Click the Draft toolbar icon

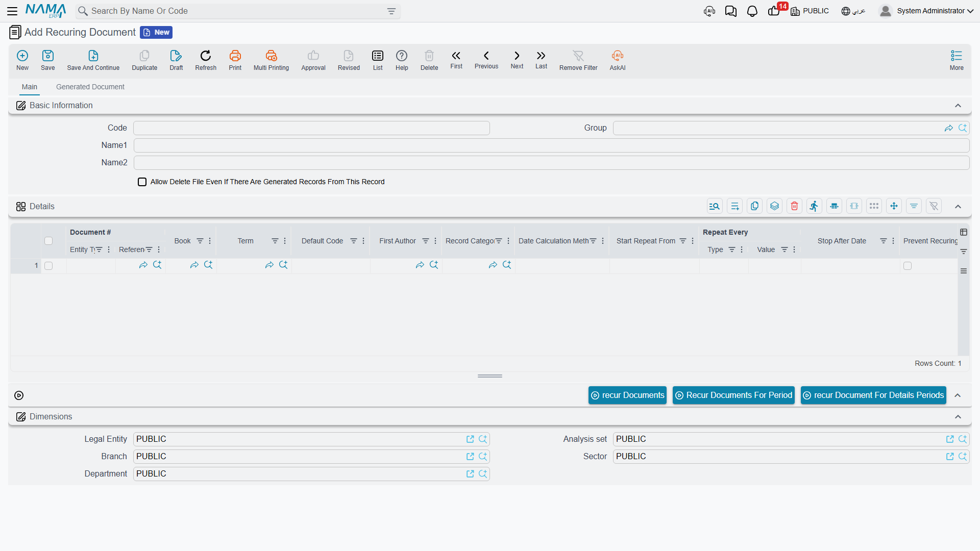coord(176,60)
